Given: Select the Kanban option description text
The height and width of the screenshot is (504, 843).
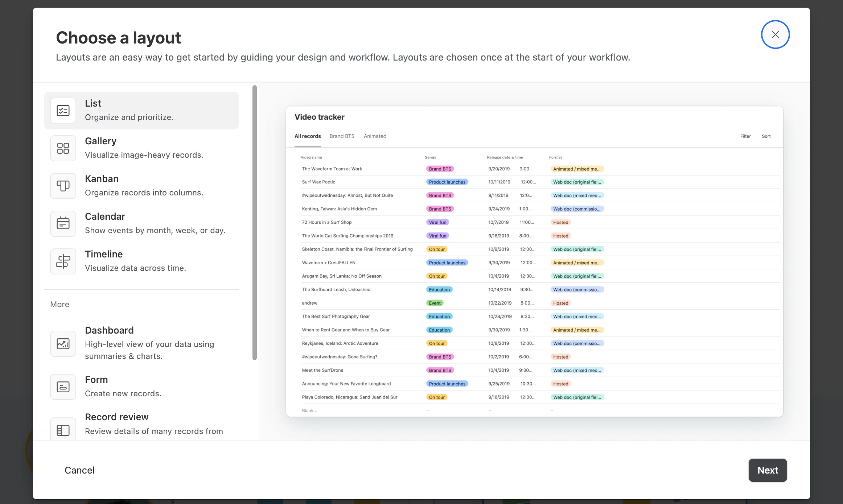Looking at the screenshot, I should [144, 193].
